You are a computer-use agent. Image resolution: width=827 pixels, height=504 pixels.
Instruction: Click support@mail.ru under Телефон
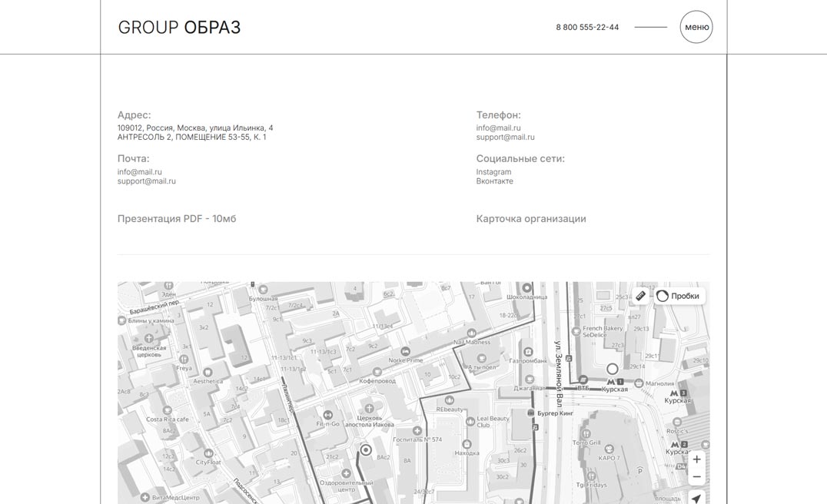point(505,138)
